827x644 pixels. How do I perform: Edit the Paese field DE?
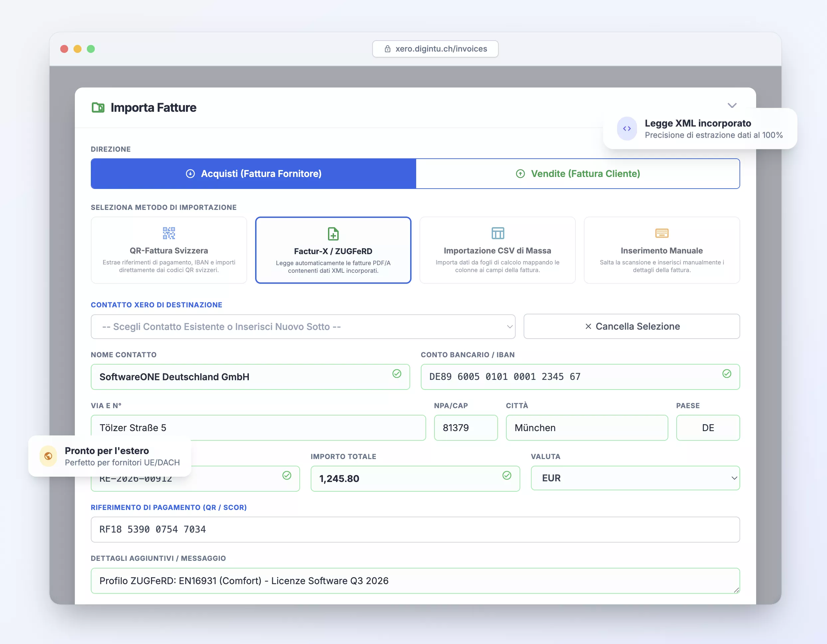coord(708,428)
